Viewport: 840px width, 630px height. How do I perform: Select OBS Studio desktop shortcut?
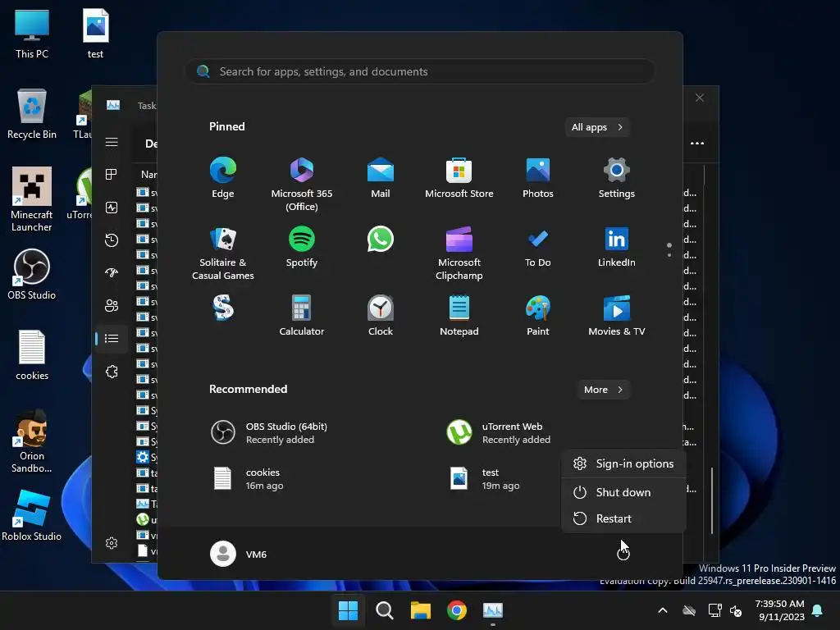(x=32, y=274)
